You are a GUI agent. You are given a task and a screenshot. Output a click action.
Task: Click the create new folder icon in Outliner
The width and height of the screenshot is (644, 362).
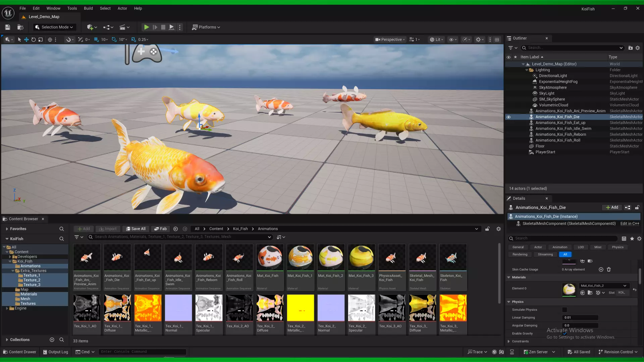coord(630,48)
